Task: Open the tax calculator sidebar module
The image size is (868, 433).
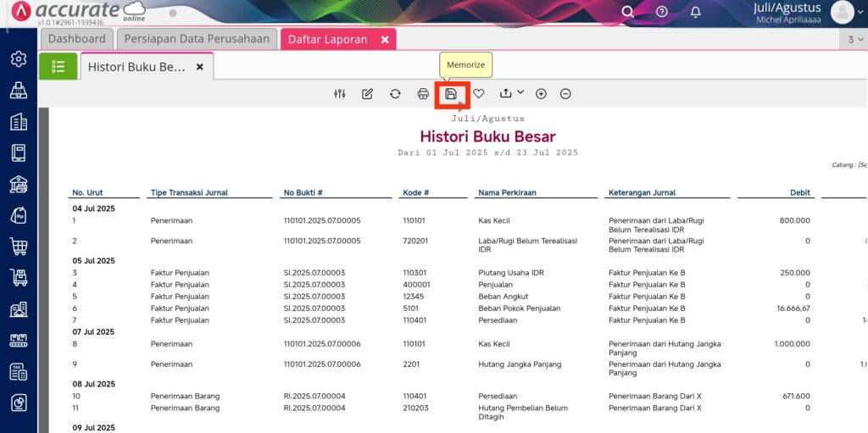Action: pos(19,372)
